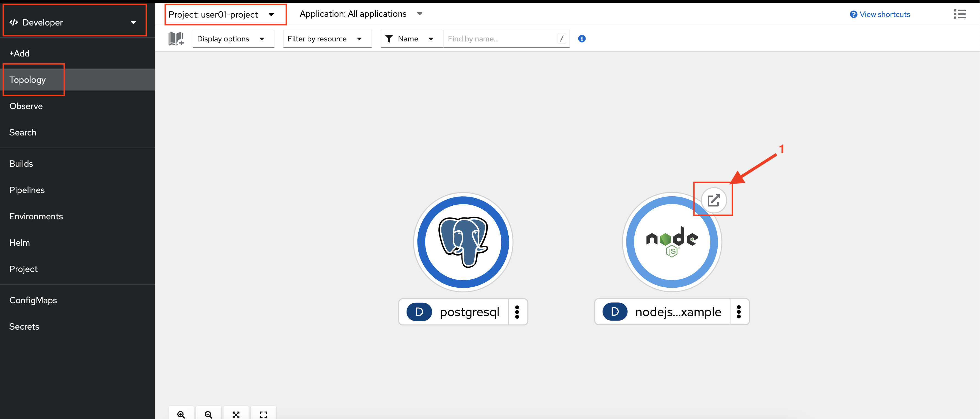Open the Display options dropdown
Image resolution: width=980 pixels, height=419 pixels.
tap(233, 39)
